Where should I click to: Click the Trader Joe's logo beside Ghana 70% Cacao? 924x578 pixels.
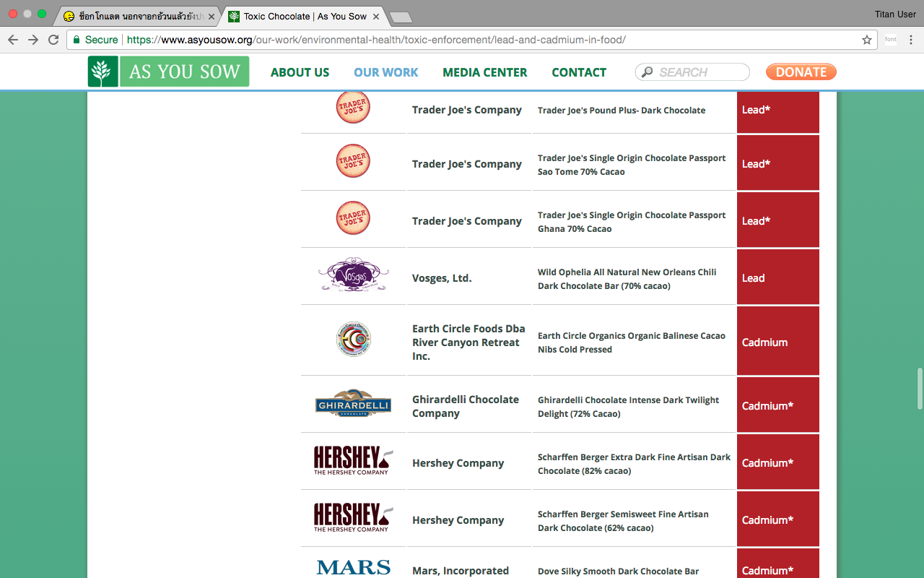point(353,218)
